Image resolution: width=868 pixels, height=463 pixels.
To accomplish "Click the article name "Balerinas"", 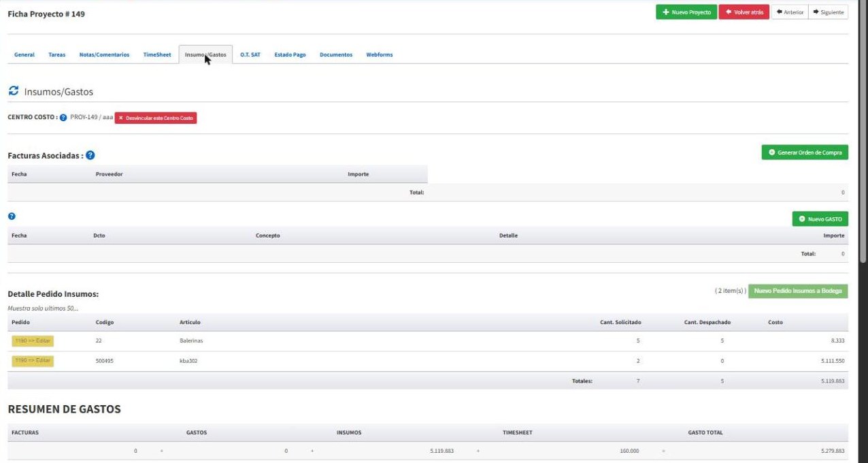I will pos(191,340).
